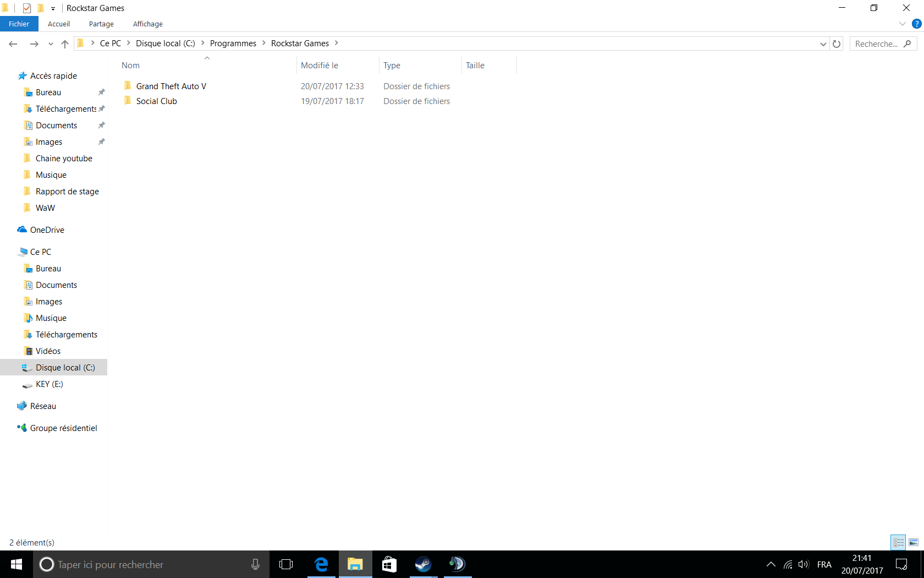This screenshot has width=924, height=578.
Task: Click Grand Theft Auto V folder icon
Action: (128, 86)
